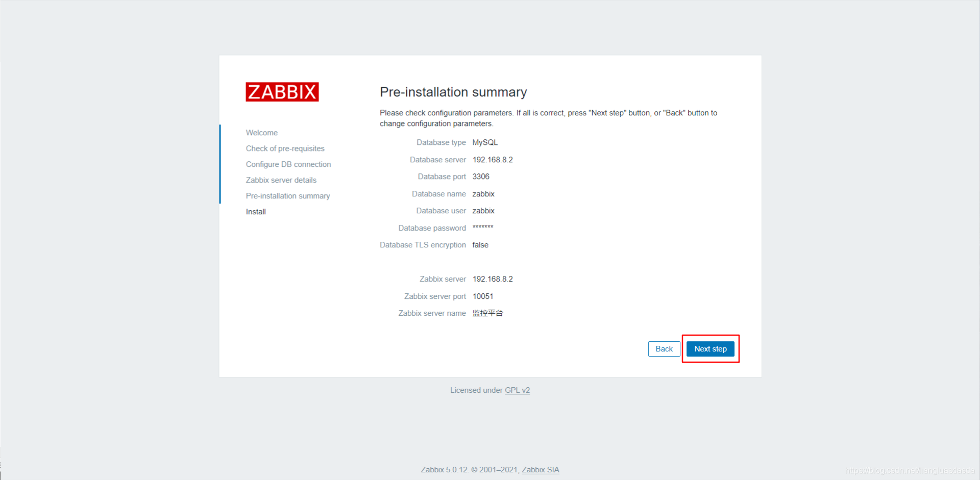Select the Welcome step in sidebar
This screenshot has height=480, width=980.
coord(262,133)
